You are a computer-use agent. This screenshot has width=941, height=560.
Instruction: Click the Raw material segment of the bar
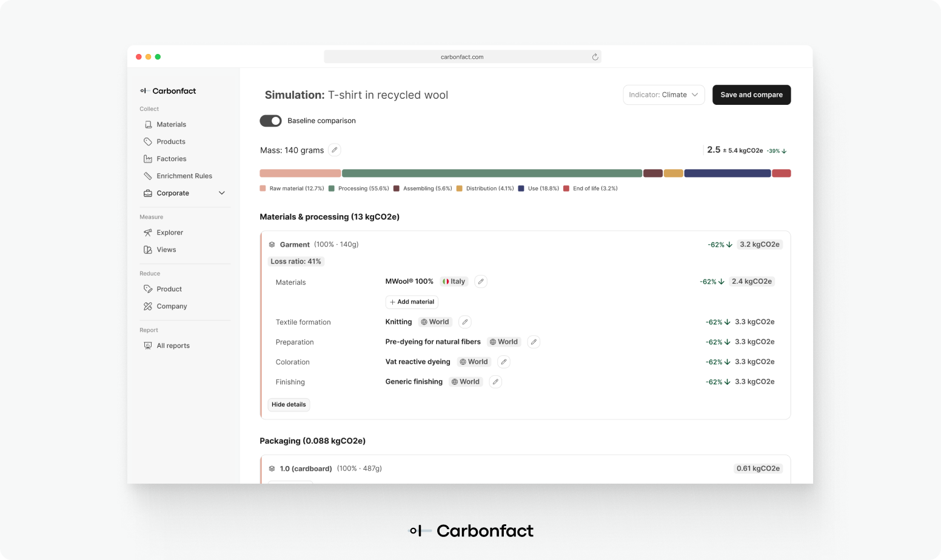tap(300, 173)
